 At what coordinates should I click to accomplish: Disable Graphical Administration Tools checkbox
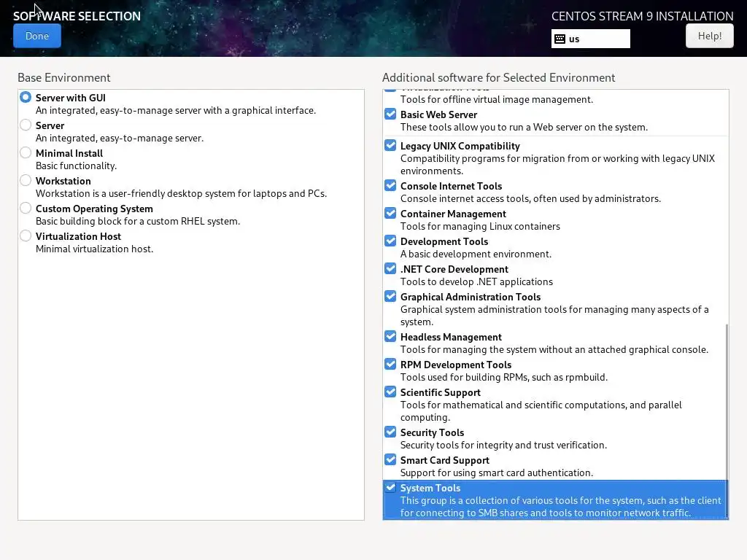coord(391,297)
